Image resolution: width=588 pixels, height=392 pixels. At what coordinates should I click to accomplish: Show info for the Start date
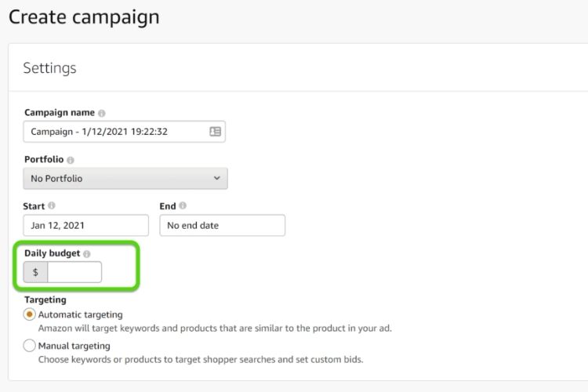[52, 206]
